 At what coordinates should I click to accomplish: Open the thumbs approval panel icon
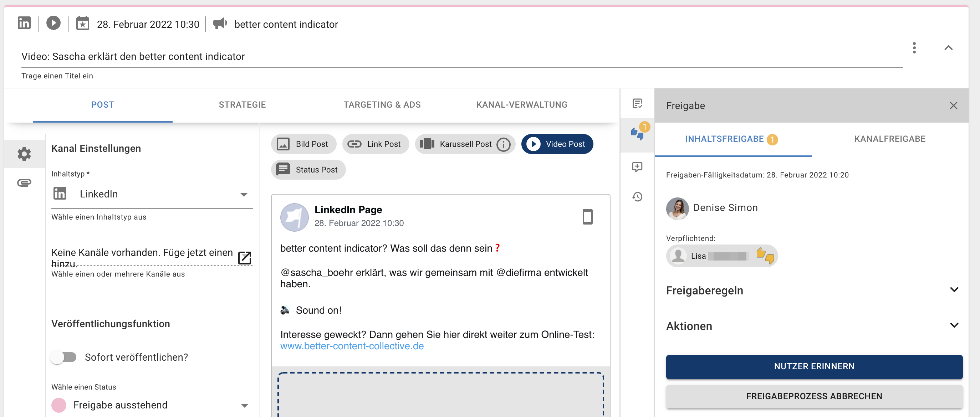pos(637,134)
